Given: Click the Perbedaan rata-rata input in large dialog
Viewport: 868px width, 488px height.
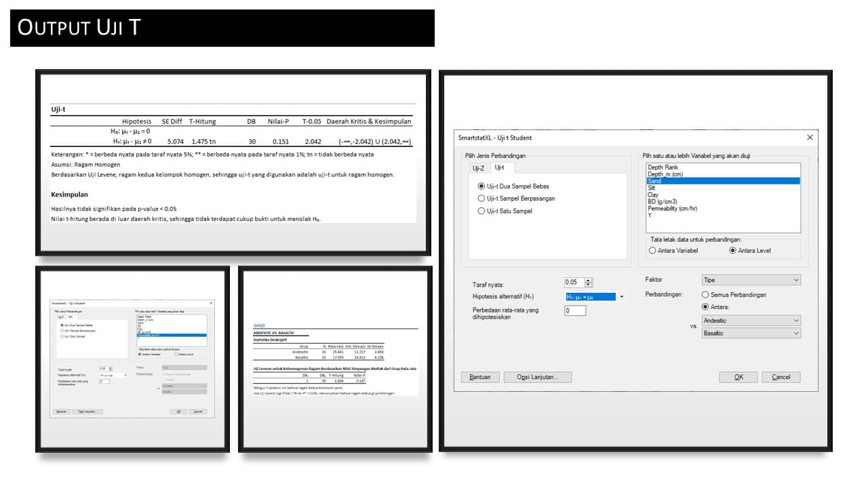Looking at the screenshot, I should tap(575, 310).
